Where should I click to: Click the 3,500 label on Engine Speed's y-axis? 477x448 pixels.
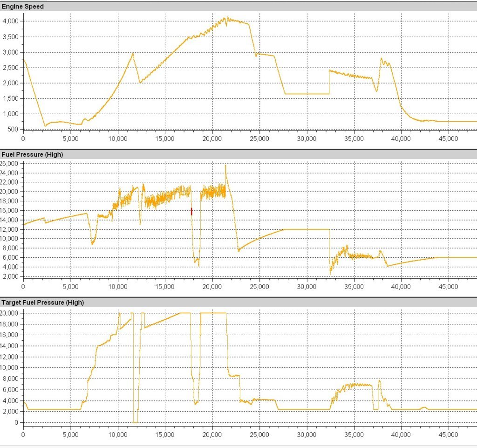click(x=10, y=37)
